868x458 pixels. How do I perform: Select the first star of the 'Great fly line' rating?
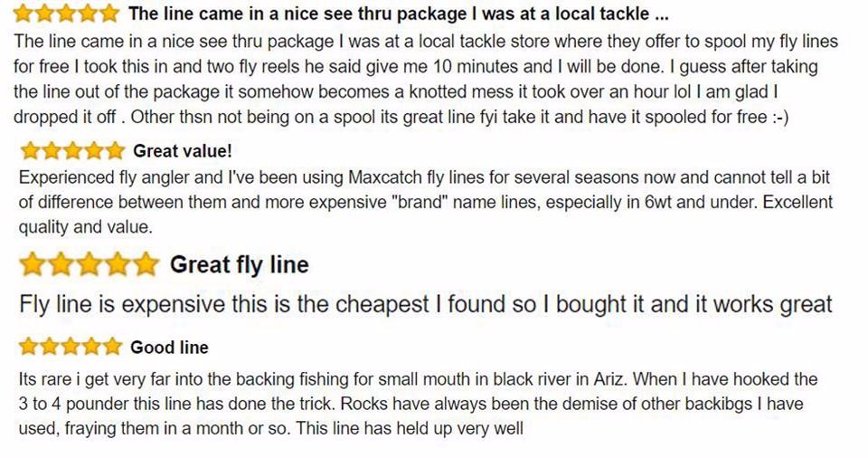(x=33, y=265)
